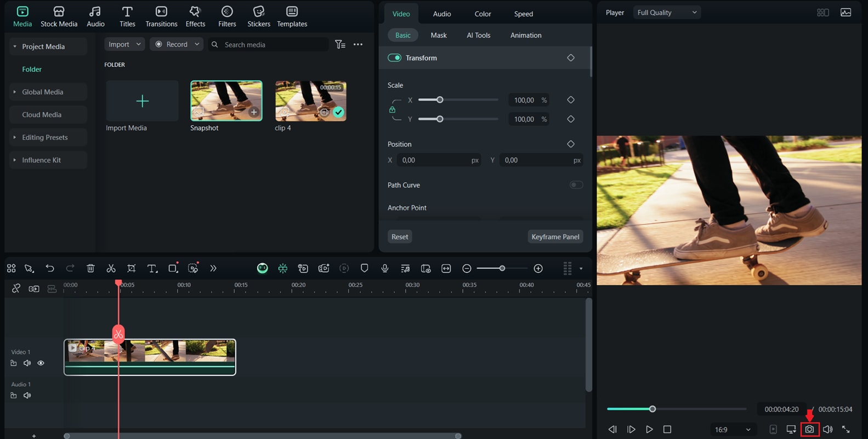The image size is (868, 439).
Task: Split clip with the scissors tool
Action: tap(111, 268)
